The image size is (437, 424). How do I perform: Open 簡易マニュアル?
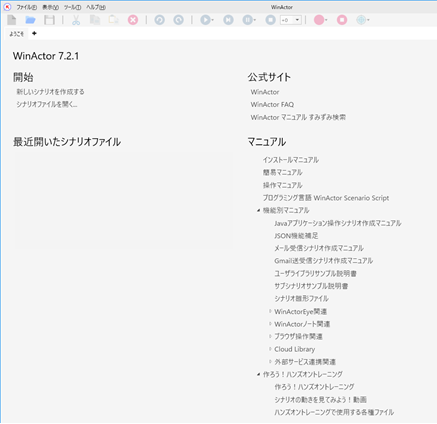pos(283,172)
